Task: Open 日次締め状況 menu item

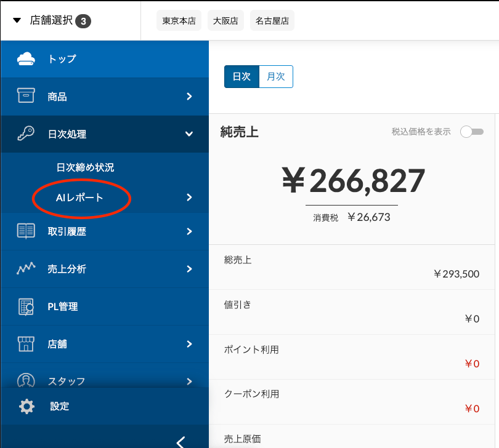Action: (85, 167)
